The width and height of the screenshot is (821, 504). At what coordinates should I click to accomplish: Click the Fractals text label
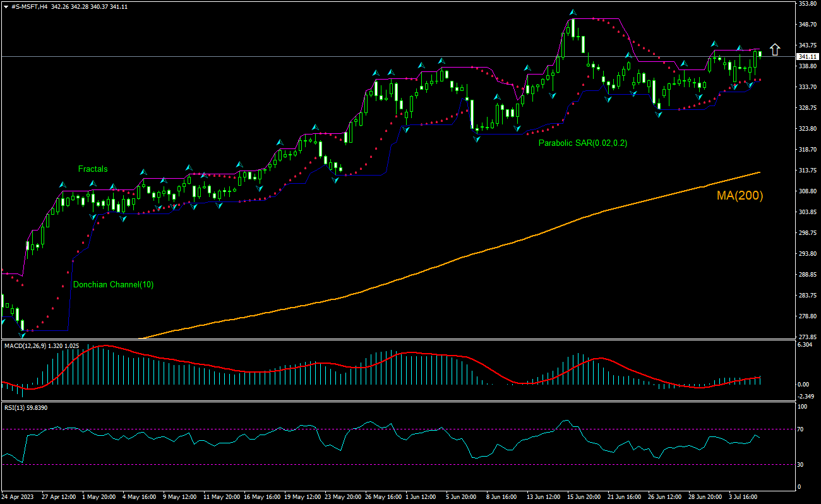(x=93, y=169)
